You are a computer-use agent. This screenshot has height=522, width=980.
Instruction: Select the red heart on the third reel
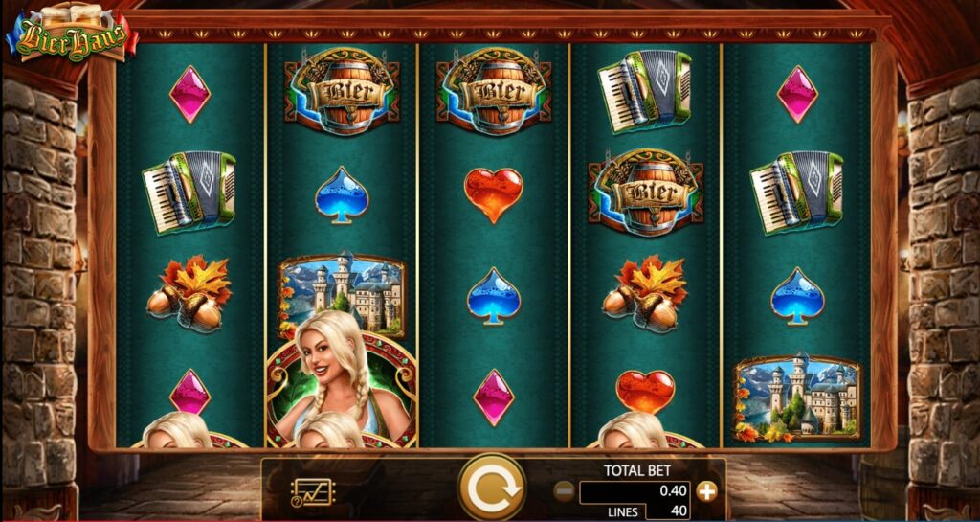493,195
